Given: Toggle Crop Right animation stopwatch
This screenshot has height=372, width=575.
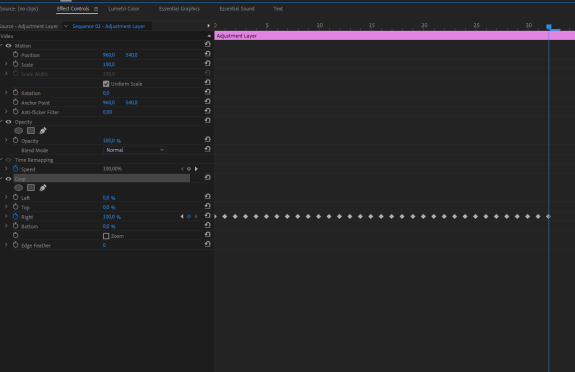Looking at the screenshot, I should point(15,216).
